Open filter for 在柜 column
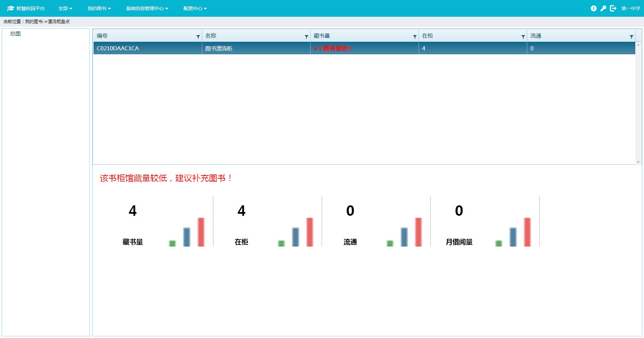Screen dimensions: 644x338 523,37
